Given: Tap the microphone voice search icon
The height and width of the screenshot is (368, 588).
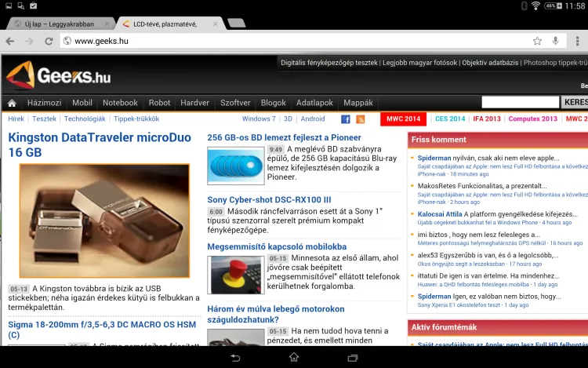Looking at the screenshot, I should (x=555, y=41).
